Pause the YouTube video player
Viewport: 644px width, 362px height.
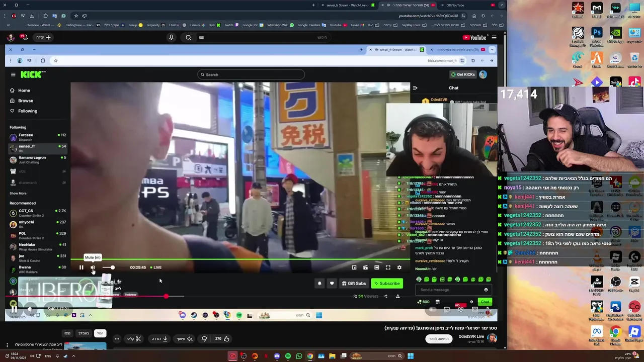pos(14,309)
